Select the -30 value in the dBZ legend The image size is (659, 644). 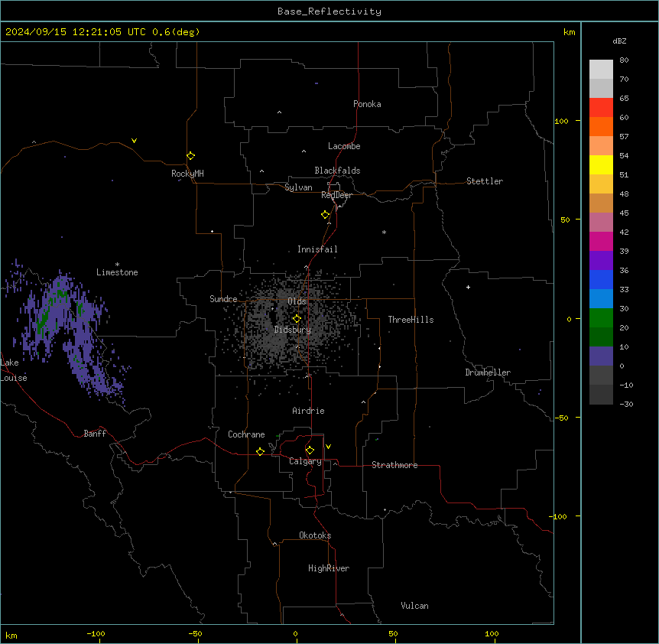[x=626, y=404]
